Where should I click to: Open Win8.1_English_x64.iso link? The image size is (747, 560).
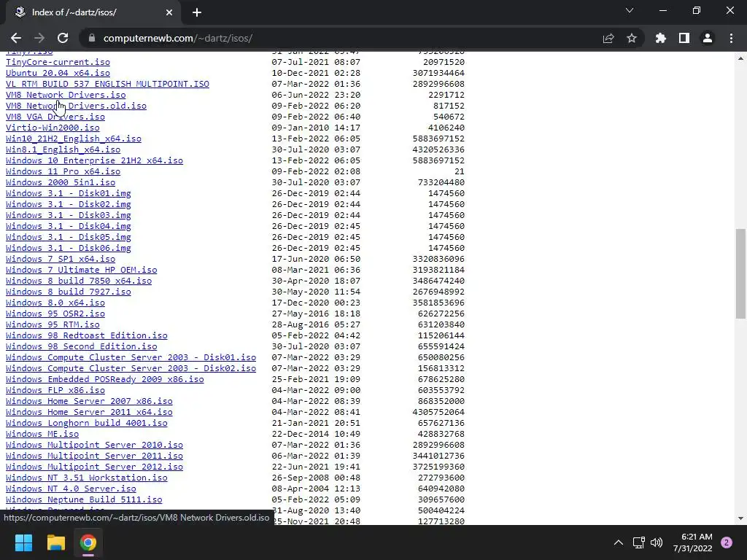63,149
